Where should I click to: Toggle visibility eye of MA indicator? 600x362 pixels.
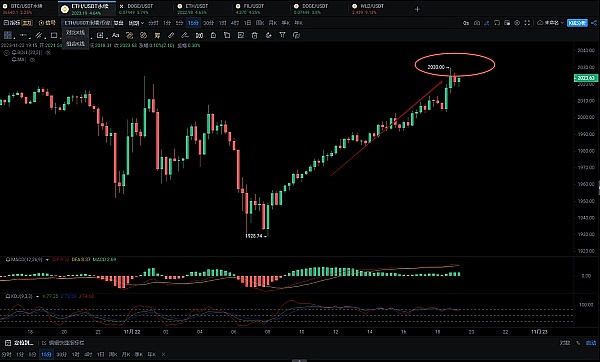point(33,60)
